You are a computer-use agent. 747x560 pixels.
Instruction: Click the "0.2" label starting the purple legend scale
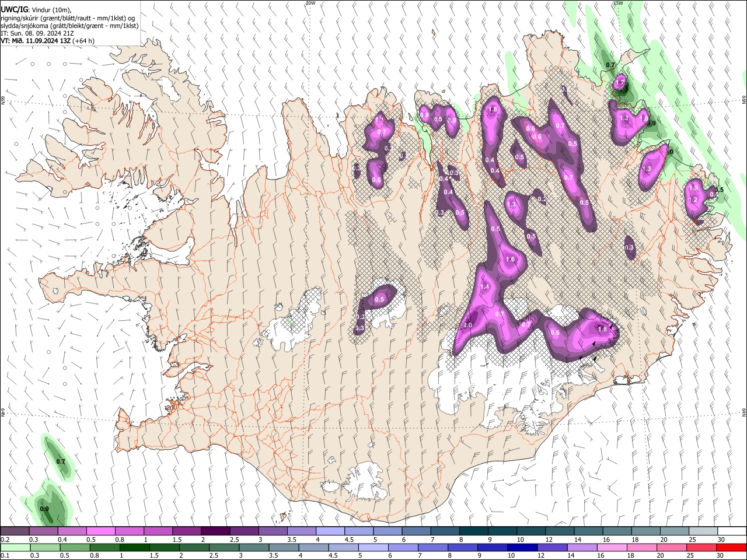click(5, 540)
